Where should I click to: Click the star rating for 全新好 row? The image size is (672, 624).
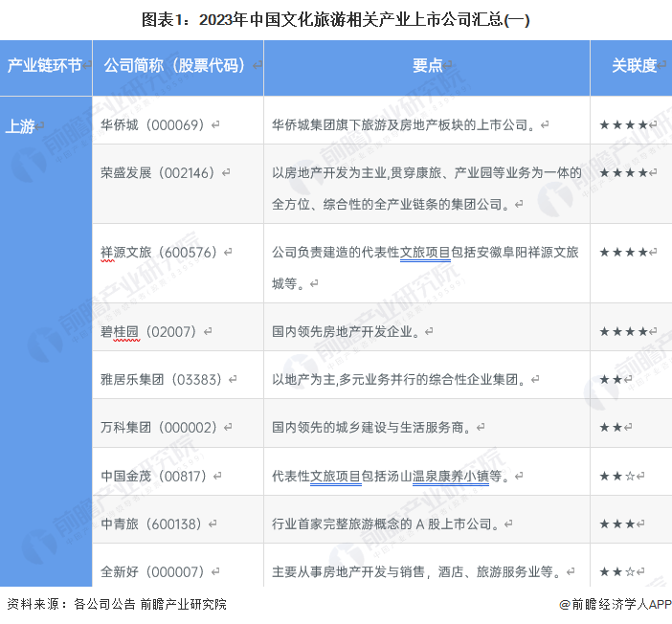point(616,571)
